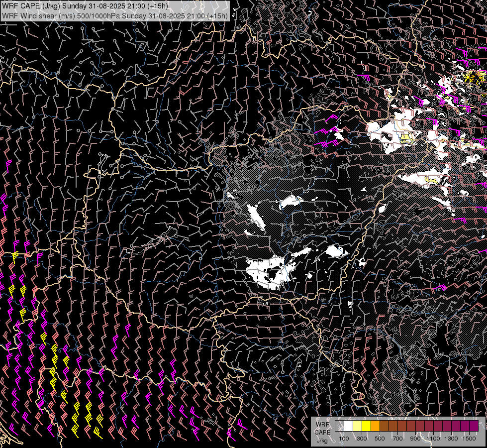487x448 pixels.
Task: Click the 100 legend value label
Action: coord(344,439)
